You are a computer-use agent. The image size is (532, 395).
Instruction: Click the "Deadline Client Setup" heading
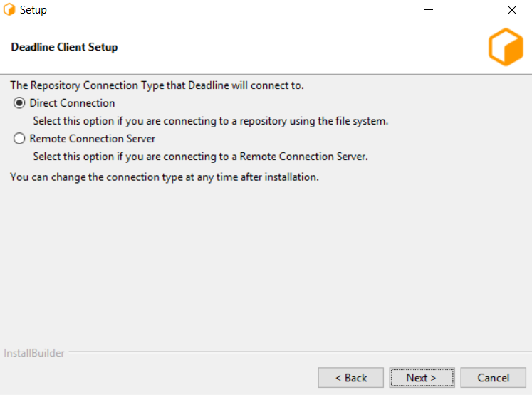coord(65,48)
